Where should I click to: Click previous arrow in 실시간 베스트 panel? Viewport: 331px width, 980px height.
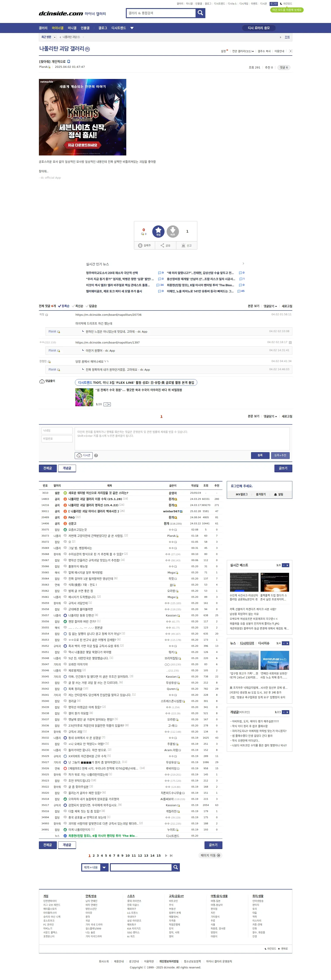pyautogui.click(x=284, y=565)
